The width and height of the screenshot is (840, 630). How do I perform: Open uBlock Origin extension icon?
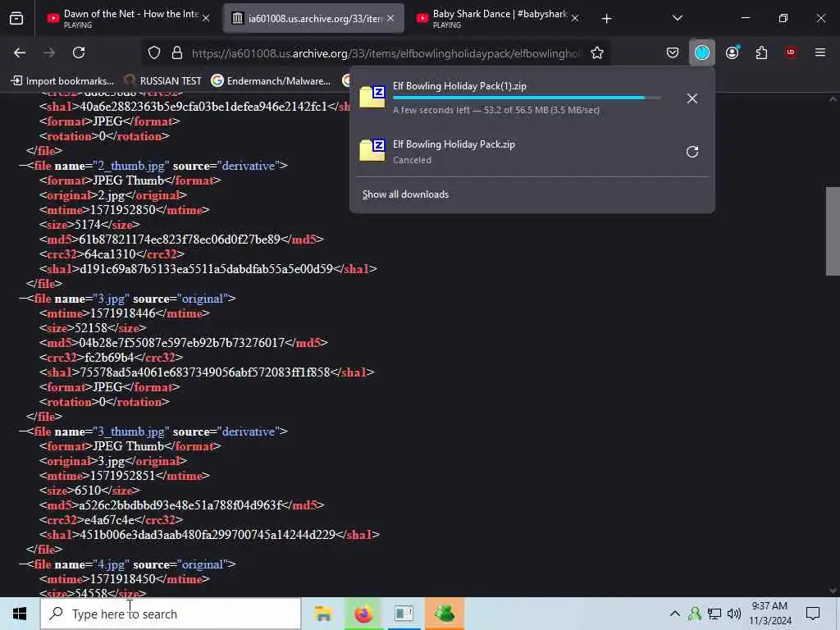[791, 52]
